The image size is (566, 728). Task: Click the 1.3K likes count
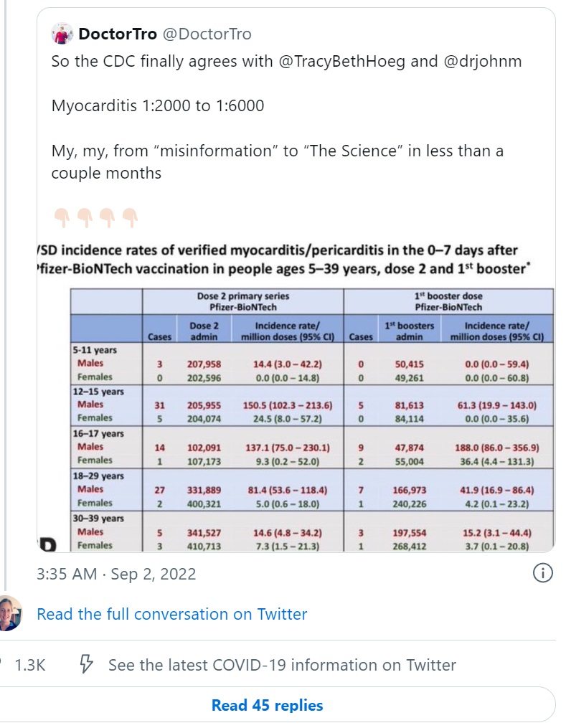point(29,665)
